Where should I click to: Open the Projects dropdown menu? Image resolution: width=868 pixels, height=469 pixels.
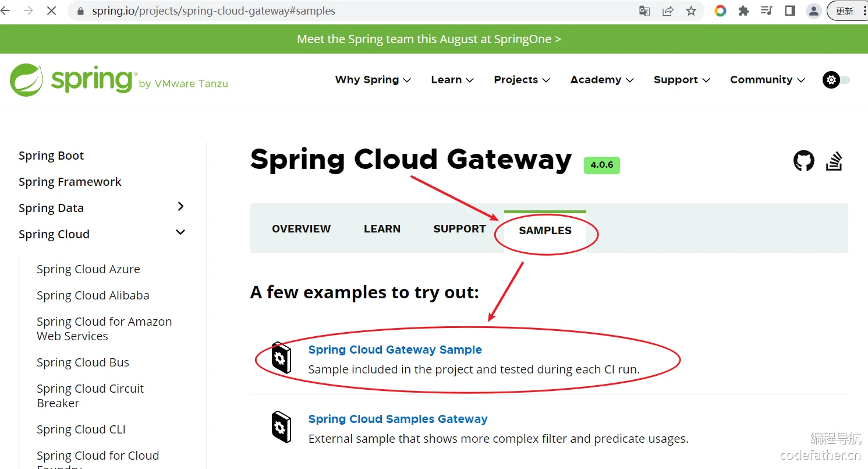coord(522,80)
